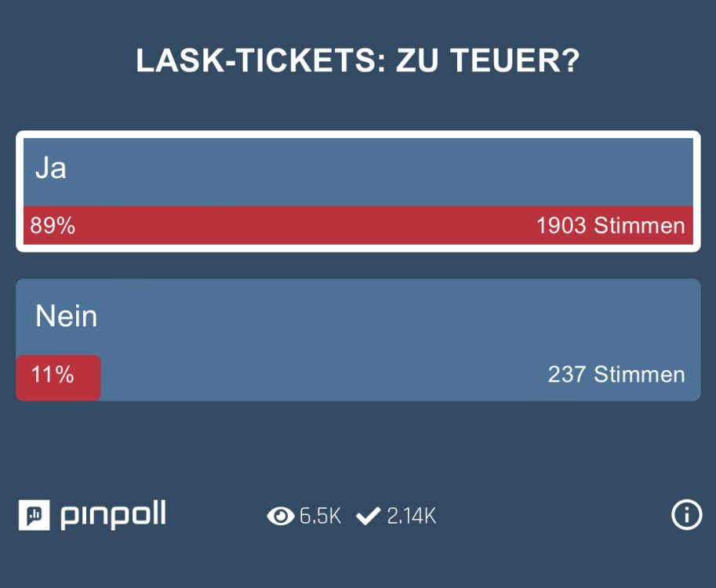Screen dimensions: 716x588
Task: Select the "Ja" answer label
Action: click(51, 169)
